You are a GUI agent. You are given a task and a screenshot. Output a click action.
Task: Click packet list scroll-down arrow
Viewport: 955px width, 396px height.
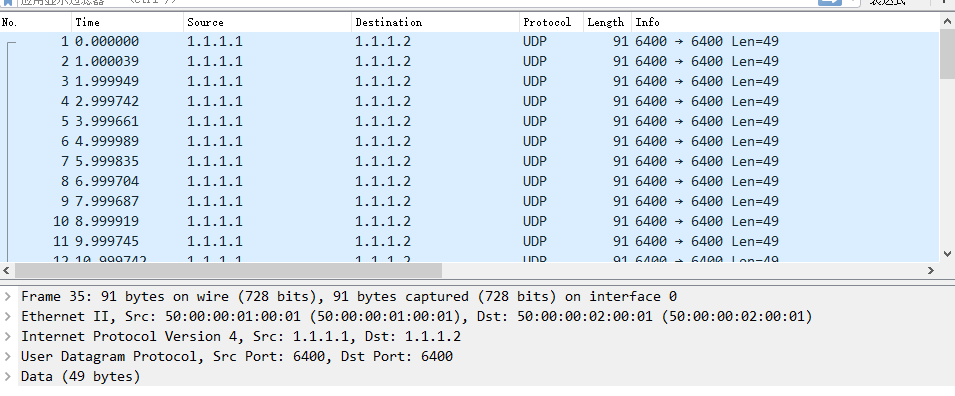click(x=947, y=253)
